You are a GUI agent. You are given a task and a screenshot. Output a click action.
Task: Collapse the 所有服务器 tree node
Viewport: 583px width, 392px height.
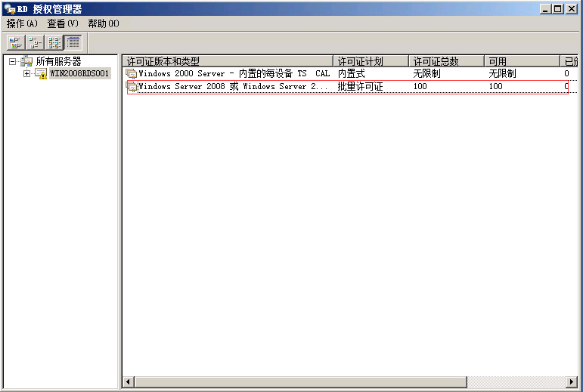tap(13, 62)
